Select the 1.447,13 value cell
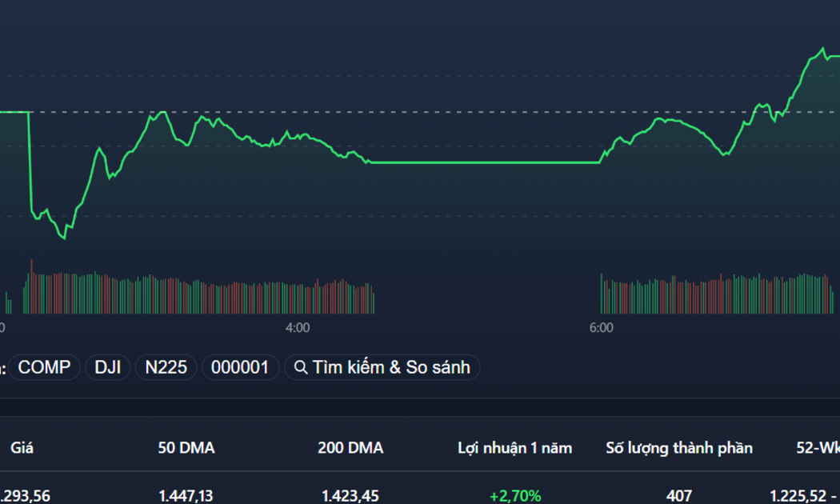The image size is (840, 504). 186,496
